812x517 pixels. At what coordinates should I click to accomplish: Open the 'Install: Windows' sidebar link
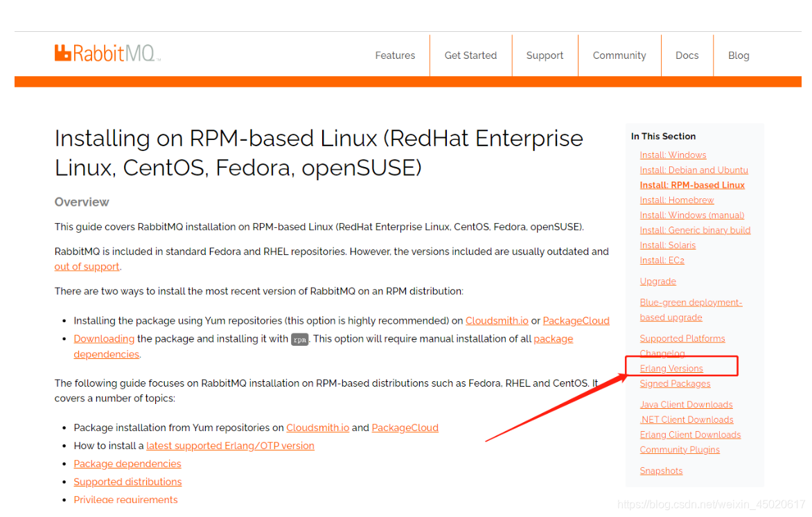coord(673,155)
